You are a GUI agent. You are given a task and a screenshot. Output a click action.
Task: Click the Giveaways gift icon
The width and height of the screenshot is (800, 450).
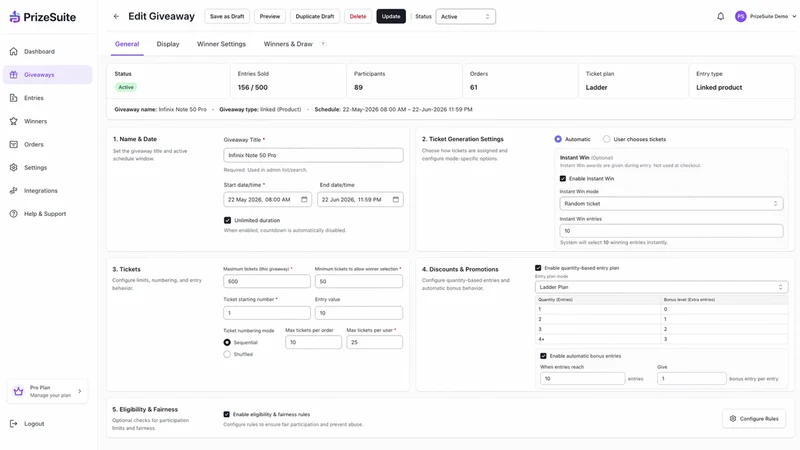pos(14,74)
